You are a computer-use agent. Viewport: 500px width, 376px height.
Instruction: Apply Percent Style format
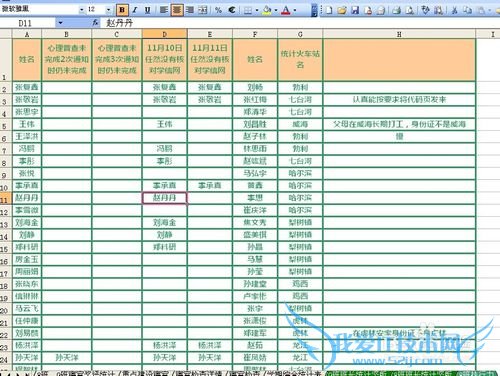click(218, 10)
